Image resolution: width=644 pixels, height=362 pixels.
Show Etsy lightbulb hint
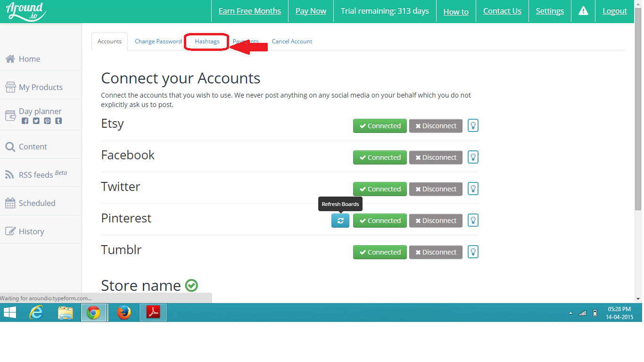click(x=473, y=126)
